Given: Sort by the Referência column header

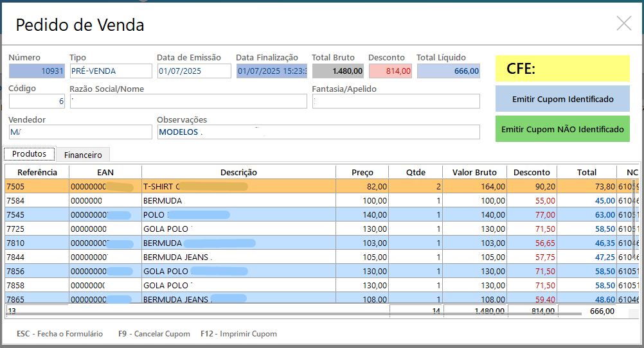Looking at the screenshot, I should point(37,172).
